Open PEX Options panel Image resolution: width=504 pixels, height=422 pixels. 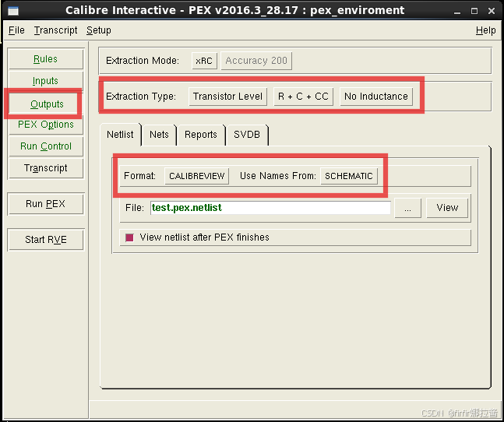pos(45,125)
